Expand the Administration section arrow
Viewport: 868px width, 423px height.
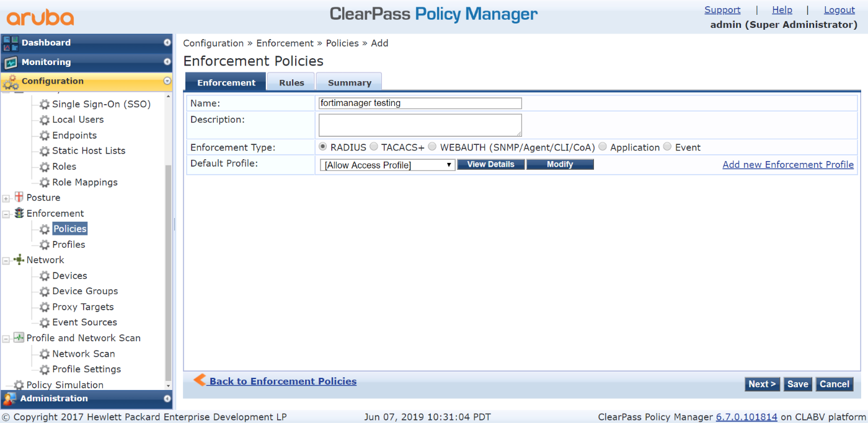pyautogui.click(x=167, y=399)
